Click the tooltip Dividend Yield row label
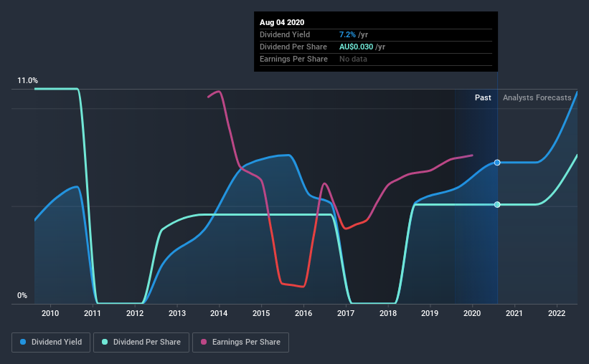 point(285,34)
